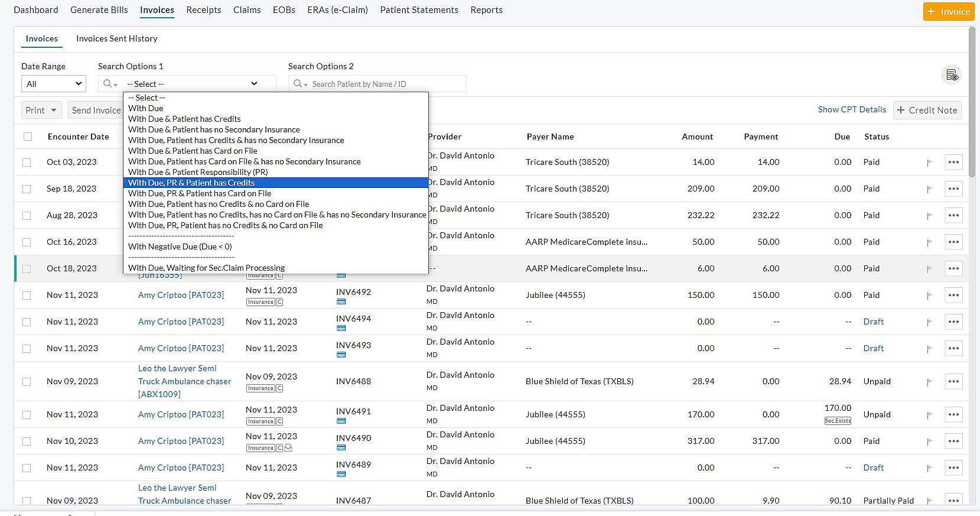This screenshot has height=516, width=980.
Task: Check the select-all checkbox in table header
Action: [28, 137]
